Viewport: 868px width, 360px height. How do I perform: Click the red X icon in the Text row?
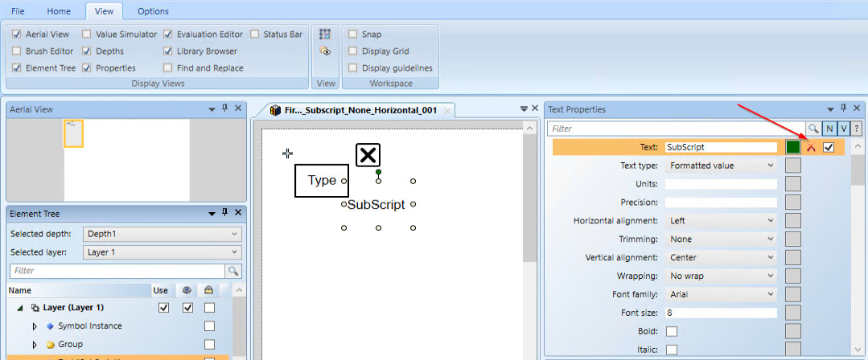tap(811, 147)
